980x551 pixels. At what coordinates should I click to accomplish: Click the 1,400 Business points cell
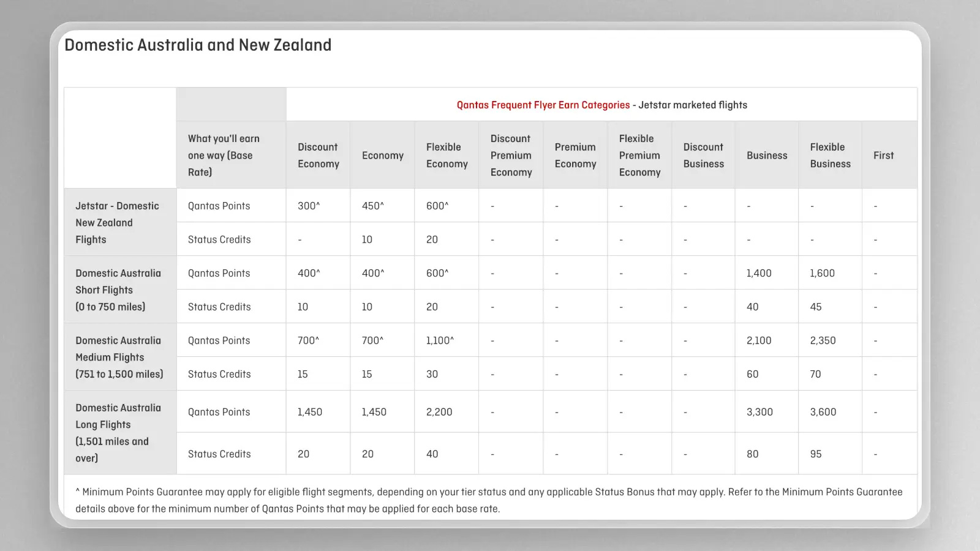click(x=767, y=273)
